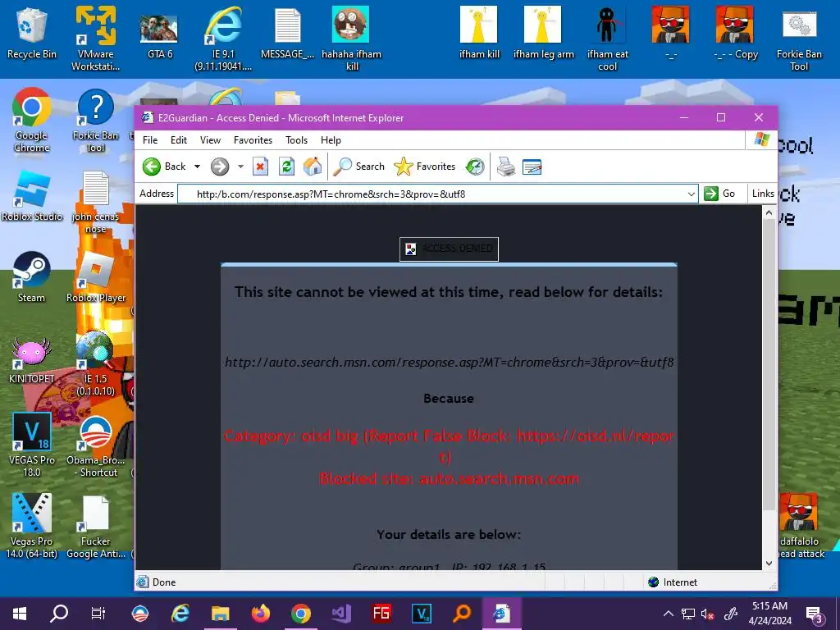Click the Windows Start button
This screenshot has width=840, height=630.
coord(20,614)
